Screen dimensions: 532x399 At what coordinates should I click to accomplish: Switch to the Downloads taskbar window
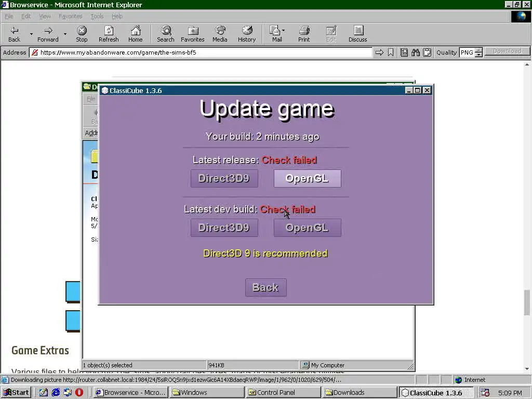point(360,393)
